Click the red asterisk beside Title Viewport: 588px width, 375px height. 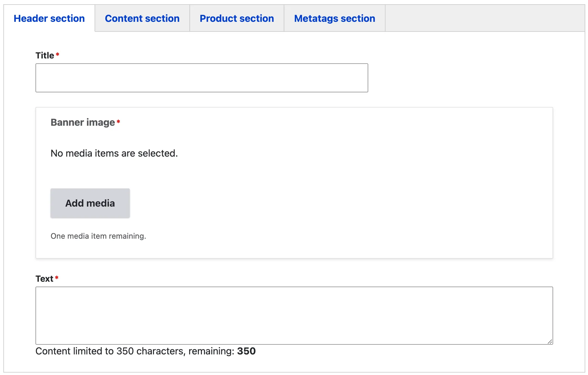point(57,55)
